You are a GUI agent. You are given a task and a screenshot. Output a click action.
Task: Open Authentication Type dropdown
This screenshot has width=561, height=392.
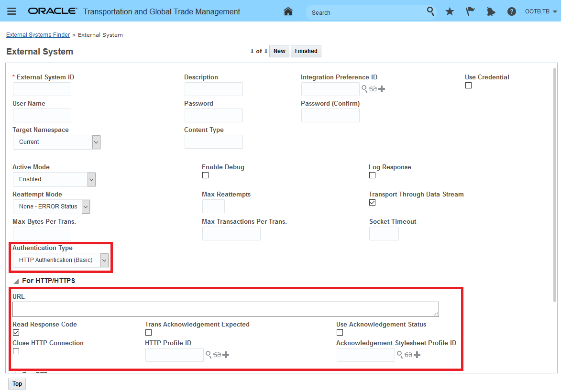[61, 260]
